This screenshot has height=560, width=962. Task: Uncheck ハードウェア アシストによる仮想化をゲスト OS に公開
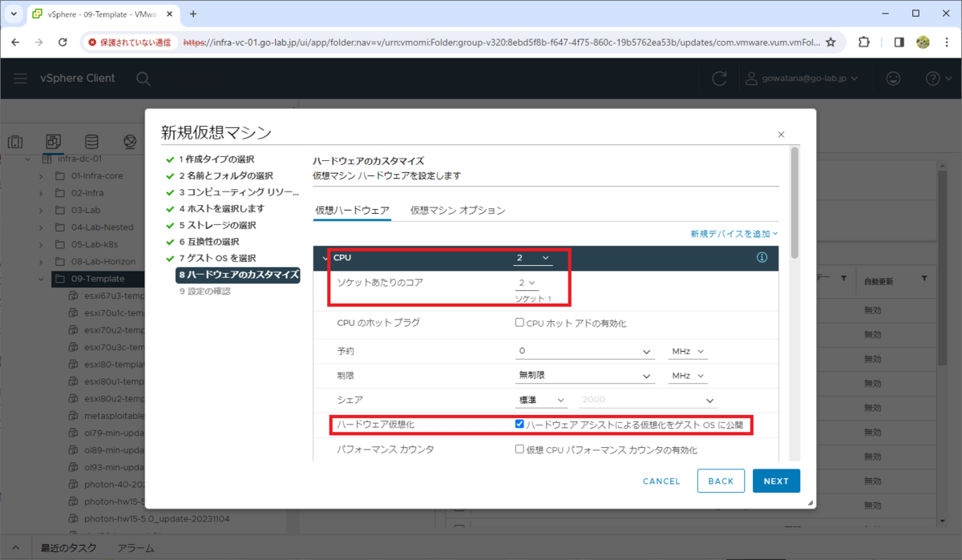[x=519, y=424]
